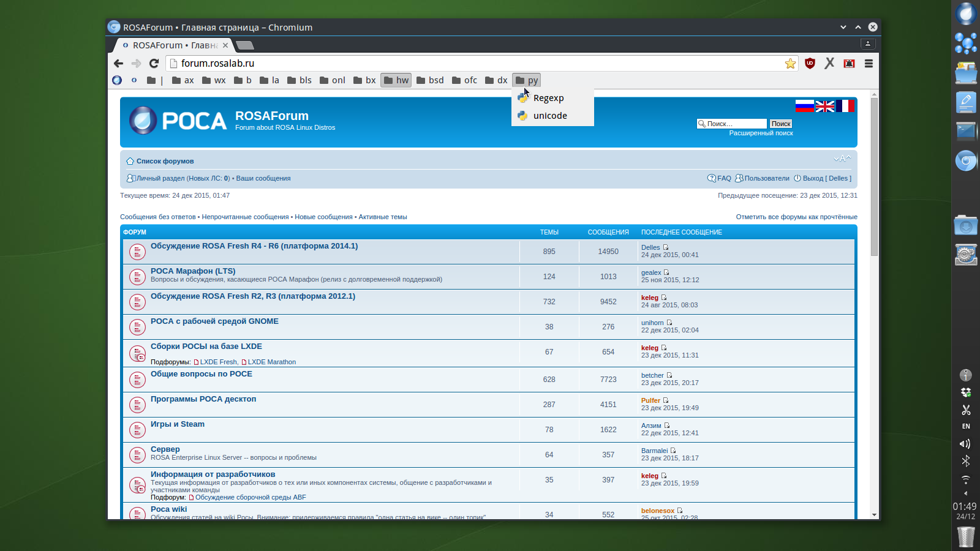View latest post icon next to Barmalei
The height and width of the screenshot is (551, 980).
point(673,451)
